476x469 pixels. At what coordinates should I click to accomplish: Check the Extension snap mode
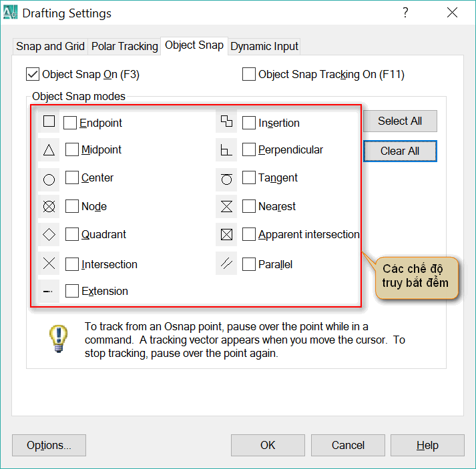coord(72,291)
